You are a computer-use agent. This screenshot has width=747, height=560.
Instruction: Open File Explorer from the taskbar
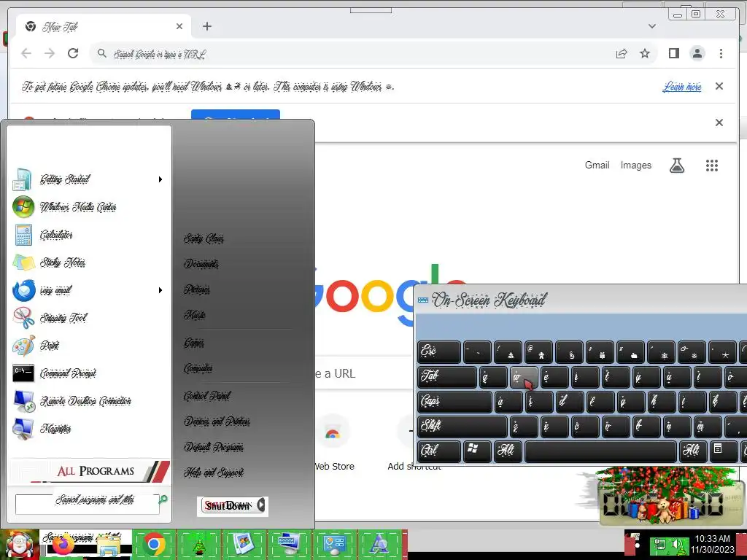point(108,545)
